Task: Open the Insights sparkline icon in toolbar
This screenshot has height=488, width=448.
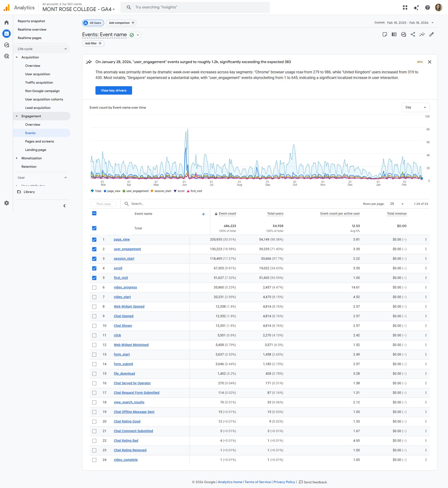Action: point(422,34)
